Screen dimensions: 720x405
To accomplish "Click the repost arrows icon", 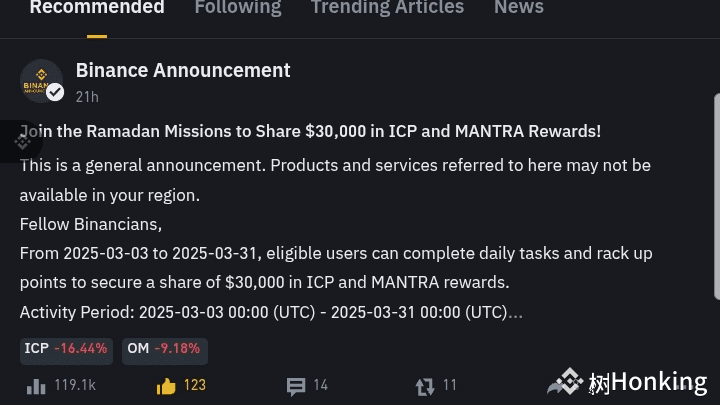I will pyautogui.click(x=425, y=386).
